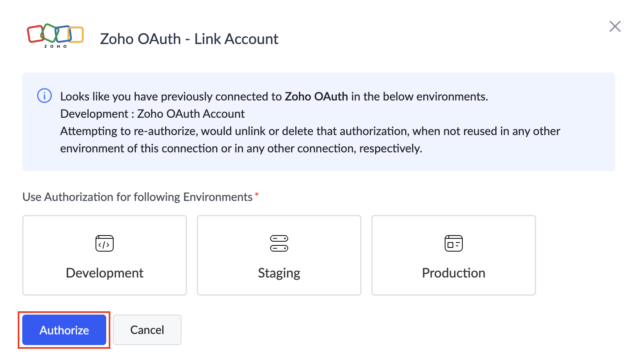Select the Development environment label
The height and width of the screenshot is (364, 639).
coord(105,273)
